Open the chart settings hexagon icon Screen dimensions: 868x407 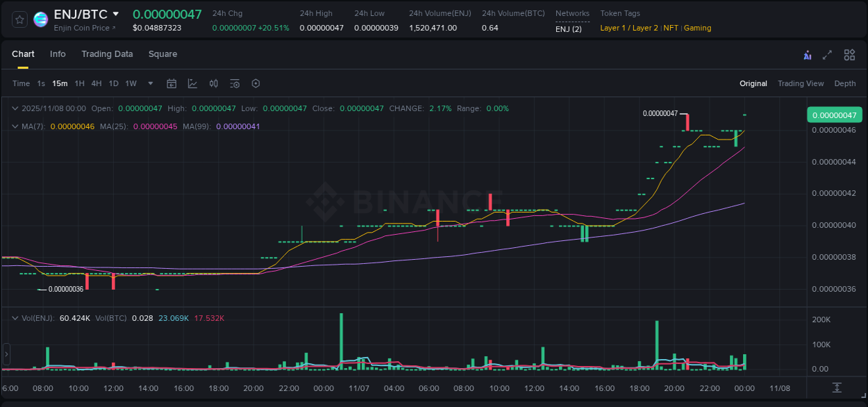pos(256,83)
